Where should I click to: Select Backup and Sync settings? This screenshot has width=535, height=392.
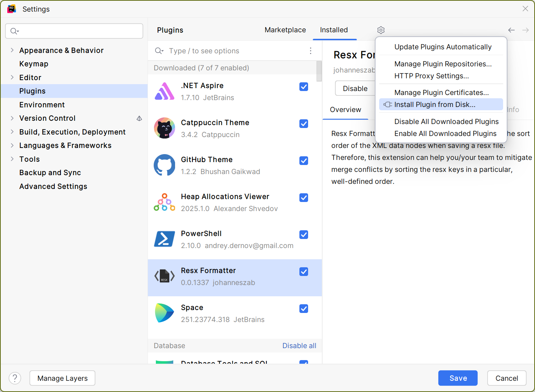tap(74, 173)
